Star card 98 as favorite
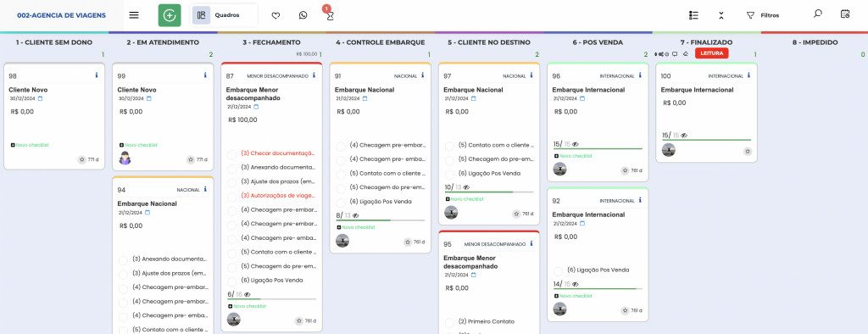 [x=82, y=159]
